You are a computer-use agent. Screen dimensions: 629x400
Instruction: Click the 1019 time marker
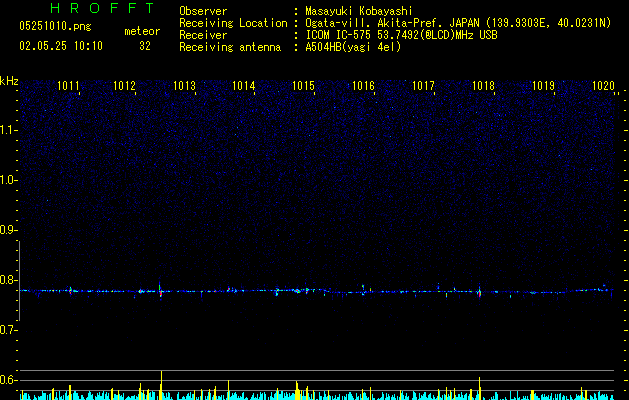(x=543, y=86)
